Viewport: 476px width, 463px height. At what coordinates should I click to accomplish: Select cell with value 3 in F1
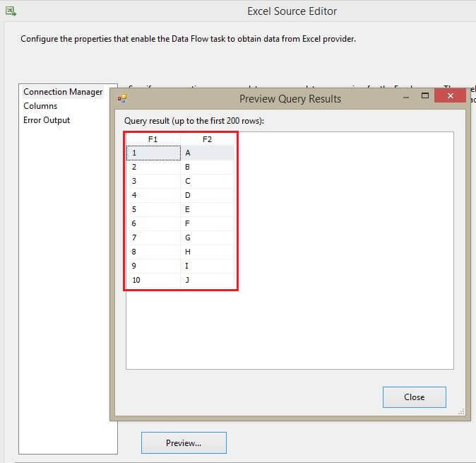153,182
